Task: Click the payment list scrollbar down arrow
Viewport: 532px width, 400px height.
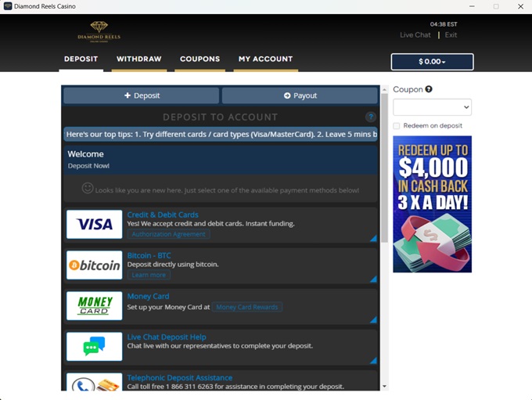Action: pyautogui.click(x=383, y=386)
